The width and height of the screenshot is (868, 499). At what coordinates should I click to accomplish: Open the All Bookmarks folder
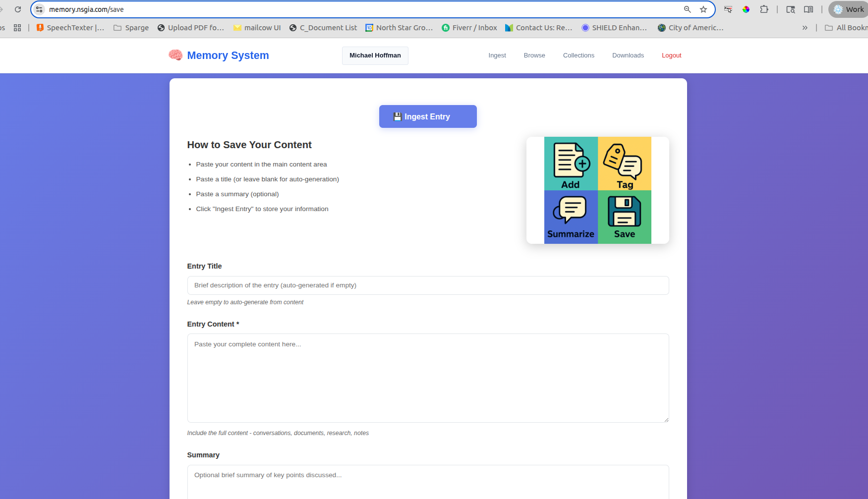click(846, 28)
